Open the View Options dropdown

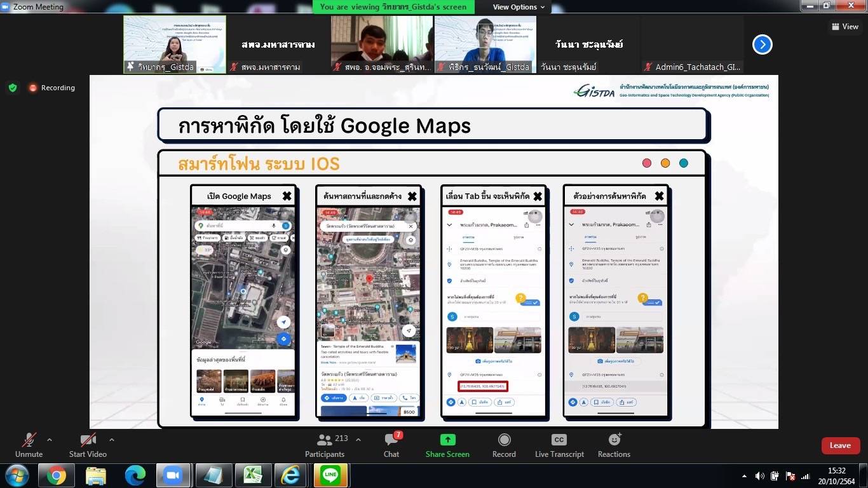(x=519, y=7)
